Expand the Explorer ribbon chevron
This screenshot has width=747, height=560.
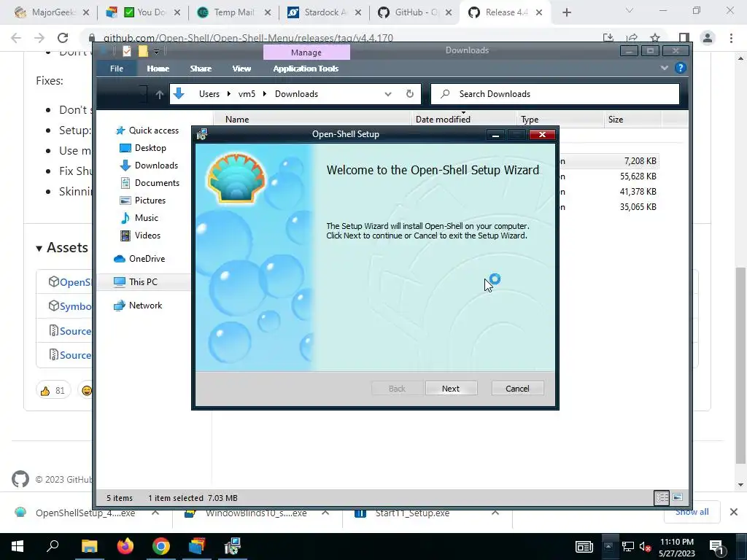pos(664,68)
